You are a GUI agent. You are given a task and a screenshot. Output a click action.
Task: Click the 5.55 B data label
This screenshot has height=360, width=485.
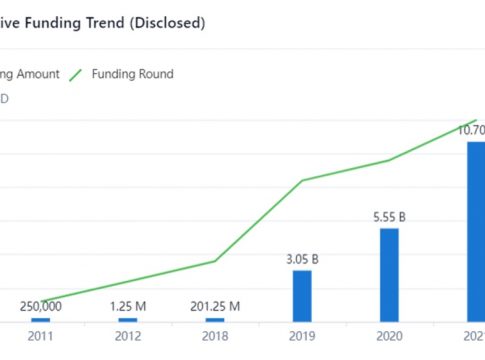389,217
